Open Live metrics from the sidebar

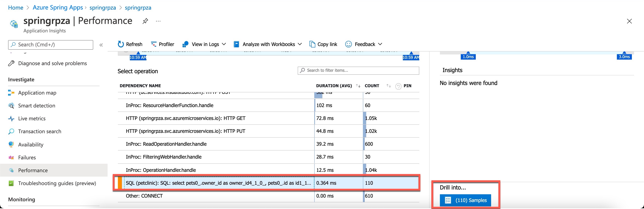[x=32, y=118]
